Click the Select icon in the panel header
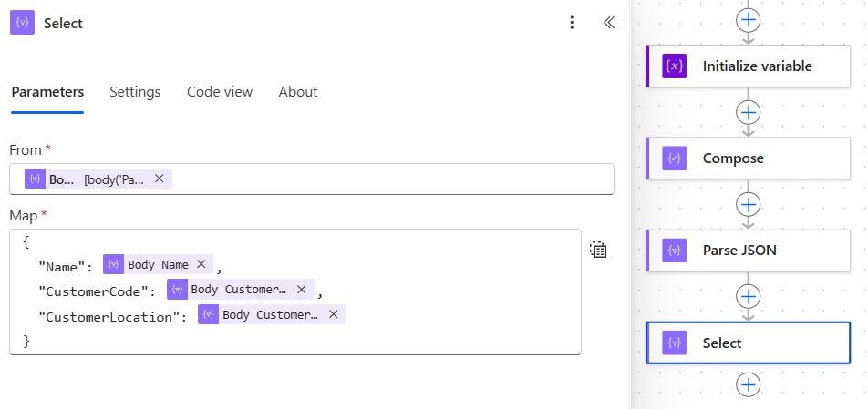This screenshot has width=868, height=409. tap(22, 23)
